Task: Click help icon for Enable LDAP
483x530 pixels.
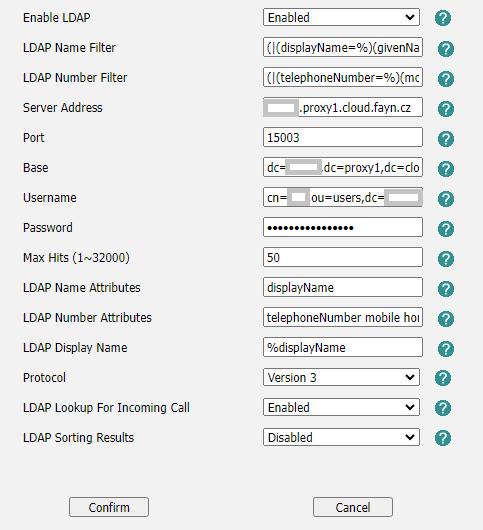Action: (x=442, y=18)
